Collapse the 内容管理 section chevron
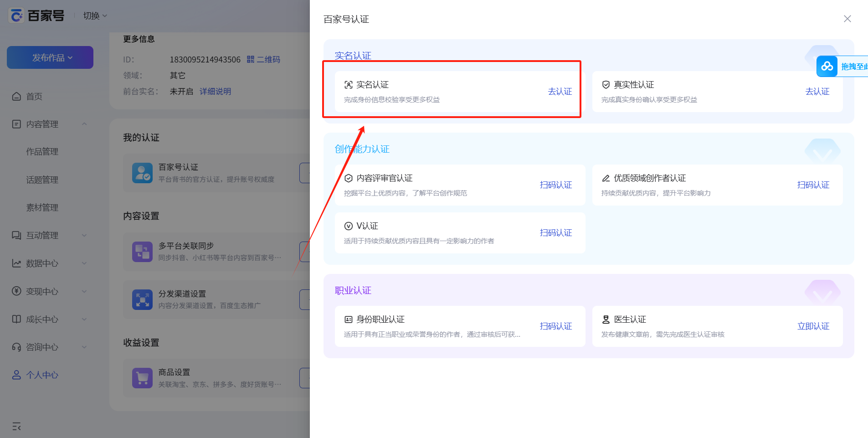The width and height of the screenshot is (868, 438). pos(84,124)
